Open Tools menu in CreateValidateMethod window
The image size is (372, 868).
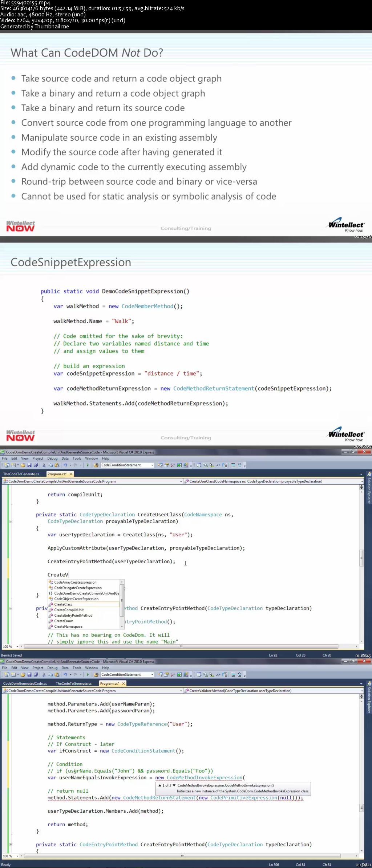77,668
